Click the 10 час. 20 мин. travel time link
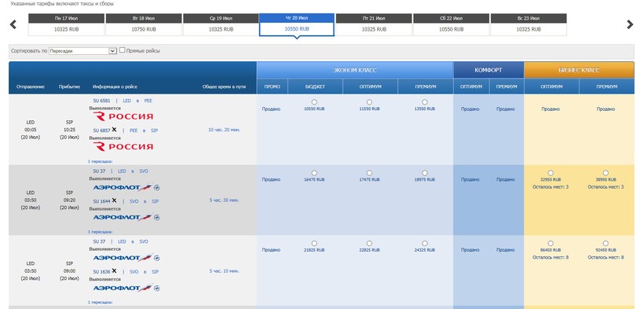The image size is (644, 309). pyautogui.click(x=225, y=130)
